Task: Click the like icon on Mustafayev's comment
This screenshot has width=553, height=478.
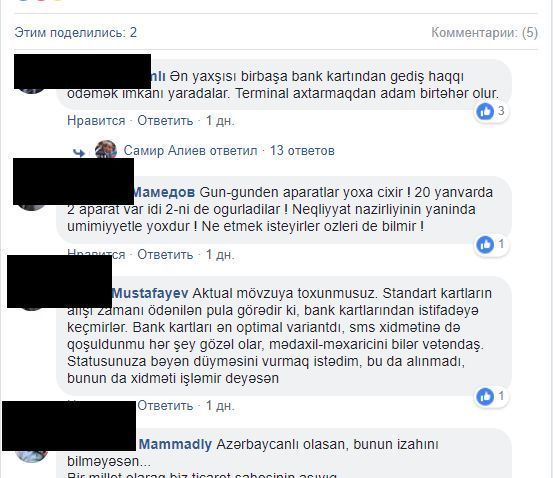Action: [485, 397]
